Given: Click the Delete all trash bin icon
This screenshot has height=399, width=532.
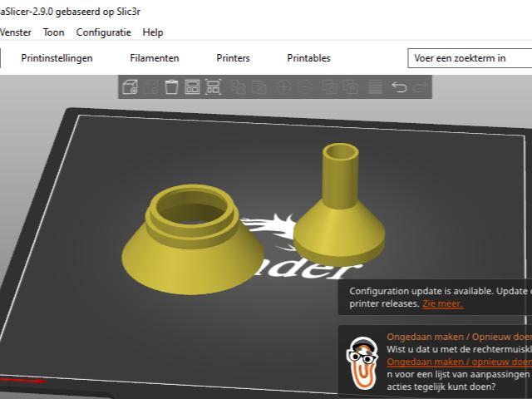Looking at the screenshot, I should (171, 87).
